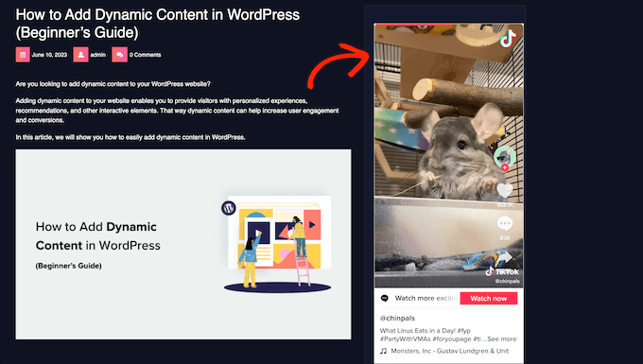Viewport: 643px width, 364px height.
Task: Click the TikTok logo in the video corner
Action: click(x=508, y=39)
